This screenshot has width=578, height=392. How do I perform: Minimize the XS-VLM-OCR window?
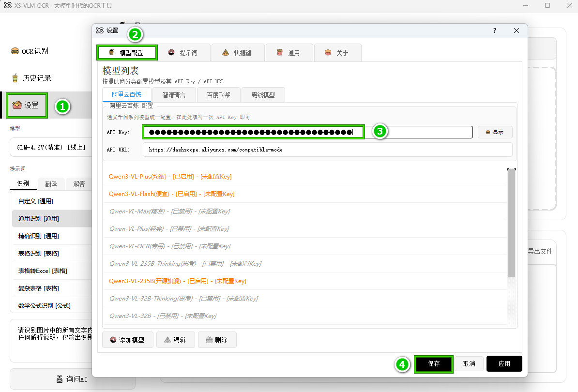coord(526,5)
